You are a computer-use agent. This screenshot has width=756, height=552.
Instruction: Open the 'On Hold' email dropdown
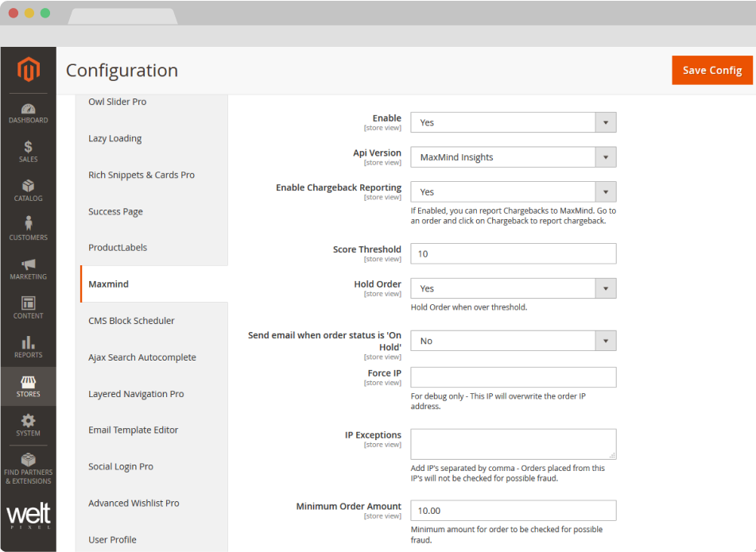[x=513, y=341]
